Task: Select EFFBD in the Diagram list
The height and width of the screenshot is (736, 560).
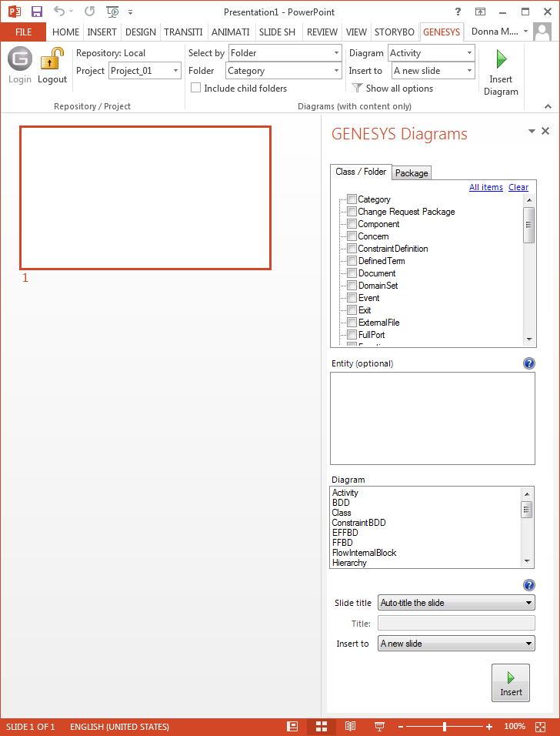Action: tap(345, 533)
